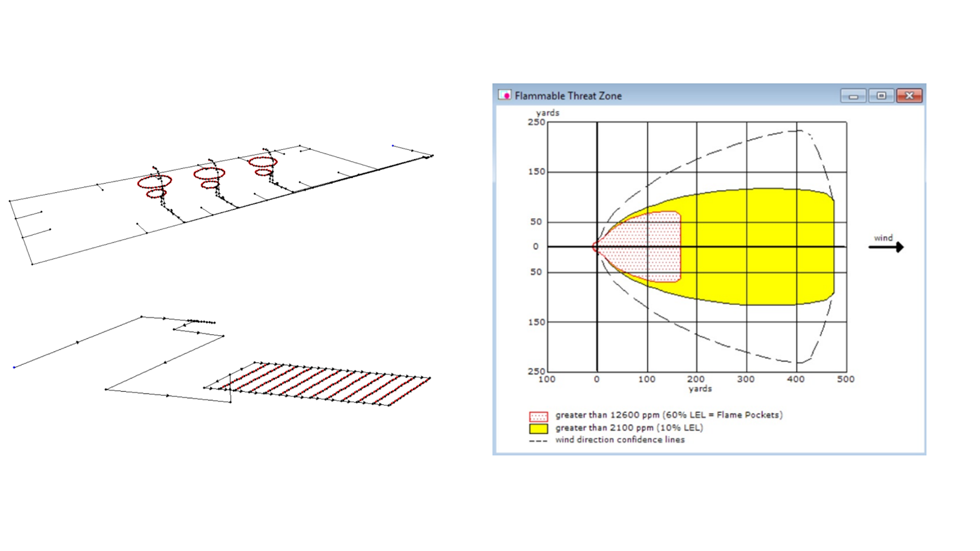
Task: Click the dashed confidence line legend sample
Action: (538, 441)
